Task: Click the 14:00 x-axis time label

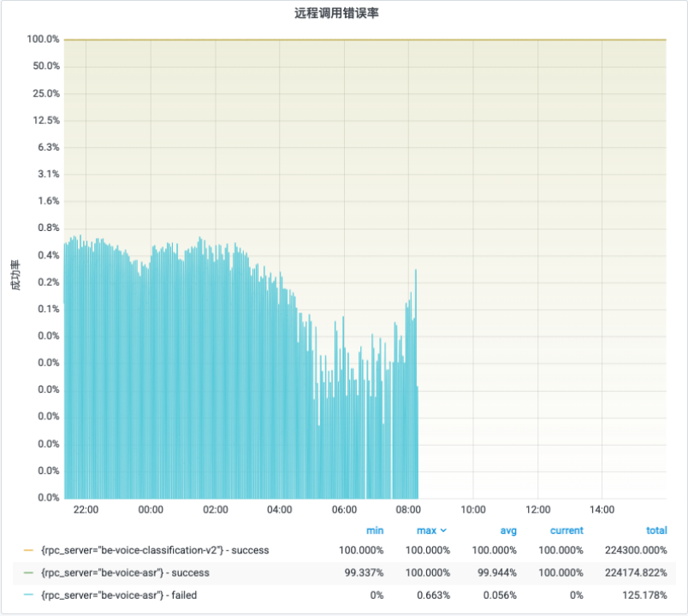Action: [602, 510]
